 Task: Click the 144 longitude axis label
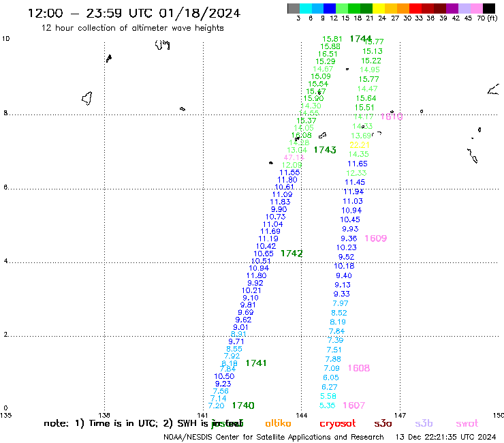point(302,416)
